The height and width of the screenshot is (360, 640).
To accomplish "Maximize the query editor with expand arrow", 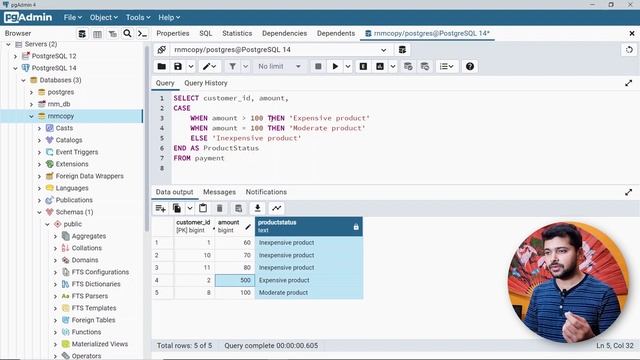I will pos(629,83).
